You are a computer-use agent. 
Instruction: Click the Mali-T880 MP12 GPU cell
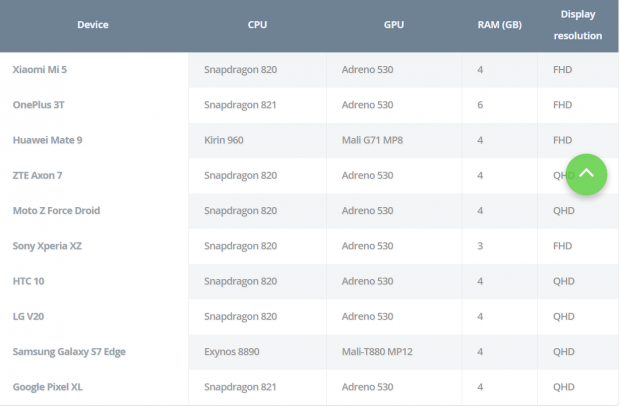coord(379,352)
